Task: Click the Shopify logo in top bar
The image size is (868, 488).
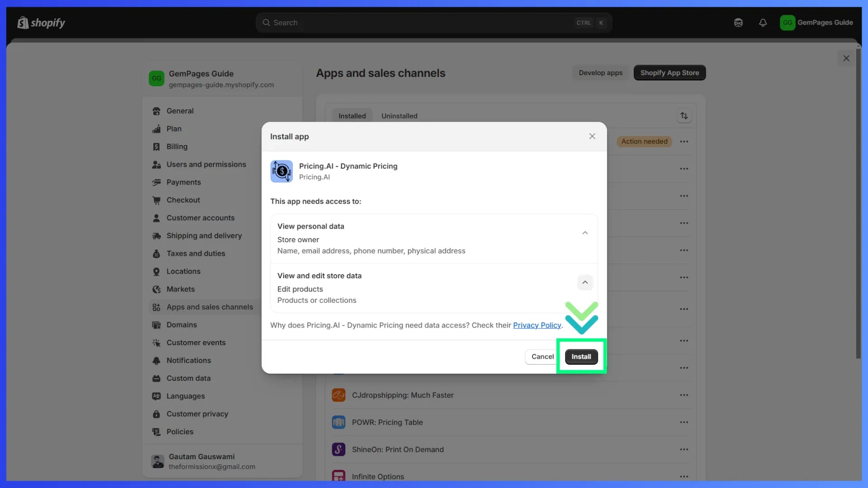Action: click(41, 23)
